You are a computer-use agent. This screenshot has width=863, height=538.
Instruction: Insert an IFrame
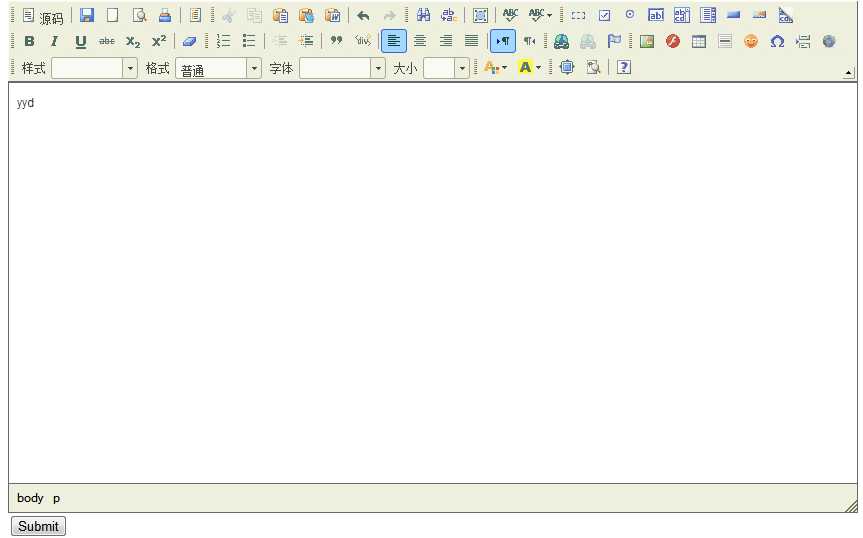point(829,41)
